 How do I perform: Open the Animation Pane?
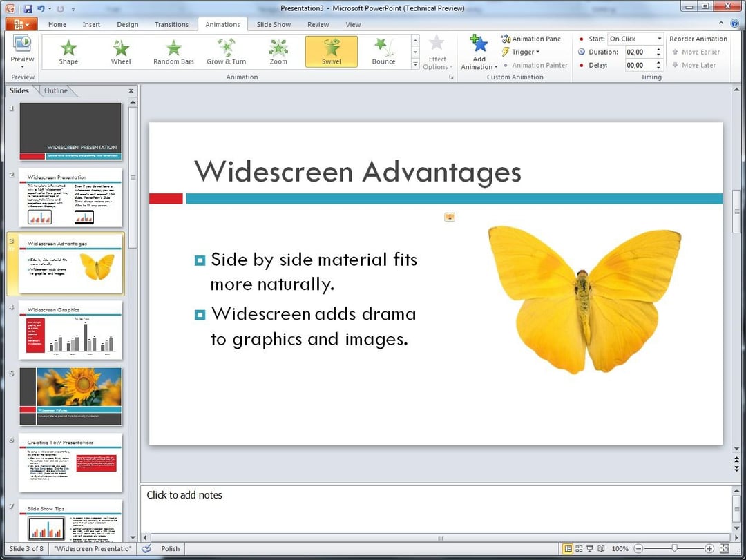coord(531,39)
